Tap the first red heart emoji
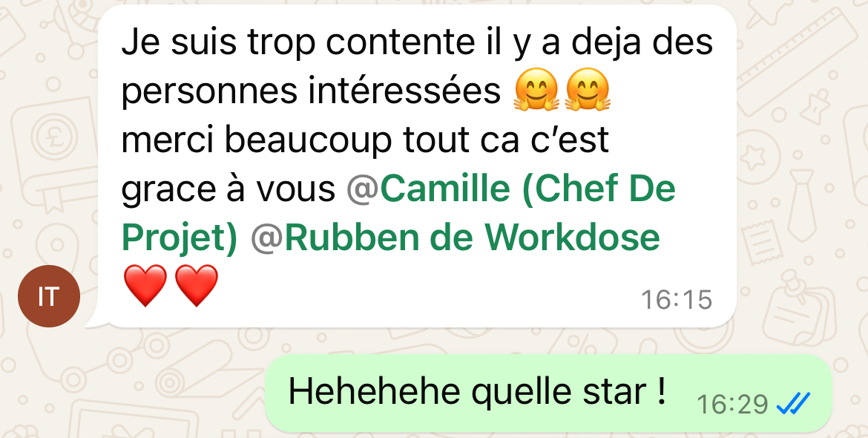The image size is (868, 438). [145, 285]
